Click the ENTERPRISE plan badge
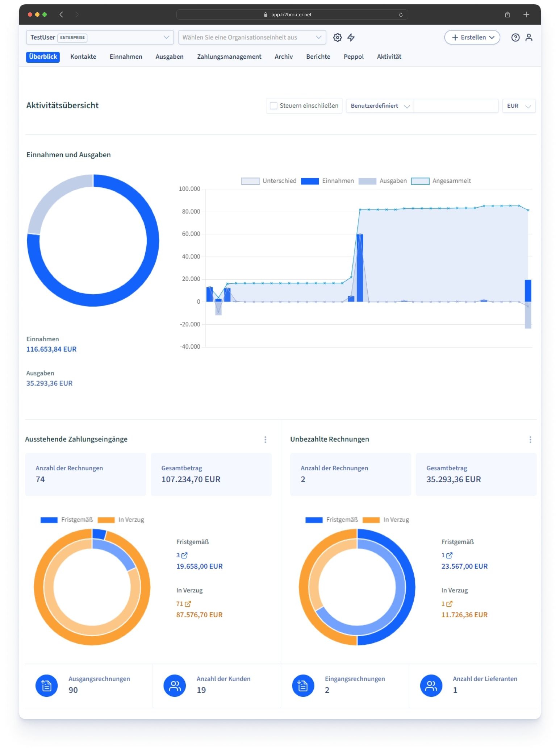This screenshot has width=560, height=753. [72, 38]
